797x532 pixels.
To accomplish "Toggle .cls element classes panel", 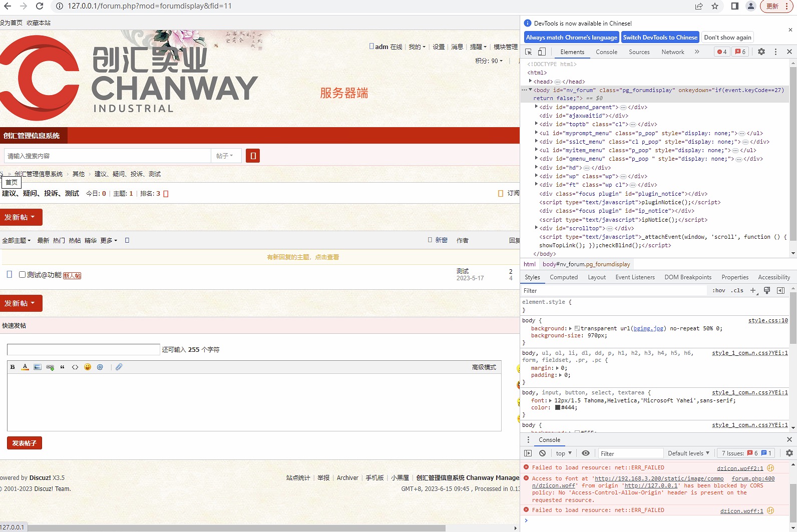I will coord(737,290).
